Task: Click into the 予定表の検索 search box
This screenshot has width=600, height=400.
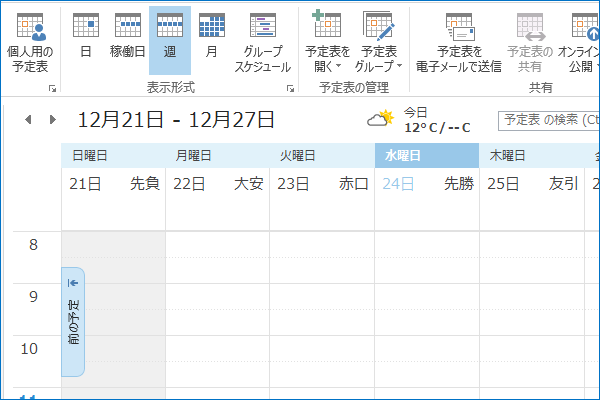Action: coord(549,121)
